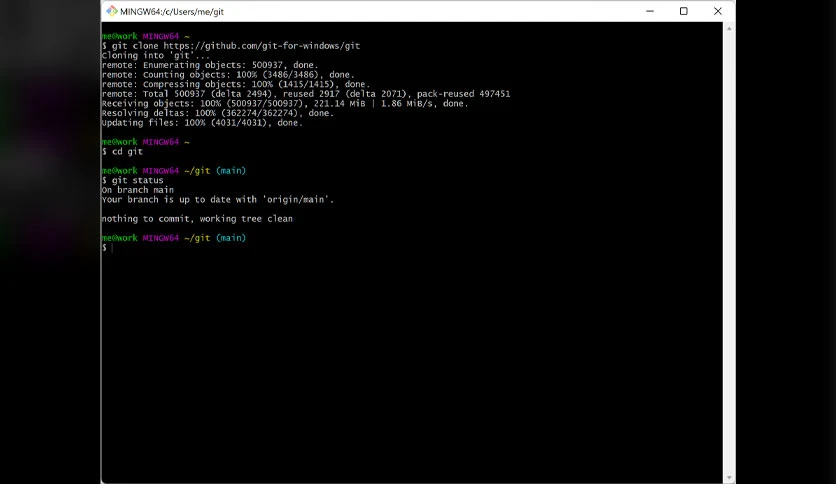Viewport: 836px width, 484px height.
Task: Click the 'Updating files: 100% (4031/4031)' line
Action: tap(203, 123)
